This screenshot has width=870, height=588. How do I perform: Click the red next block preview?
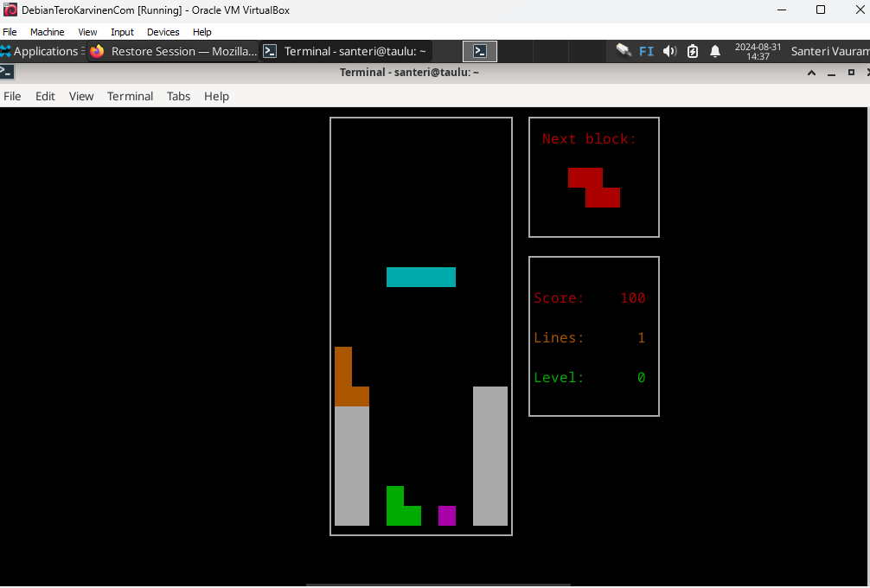(594, 188)
